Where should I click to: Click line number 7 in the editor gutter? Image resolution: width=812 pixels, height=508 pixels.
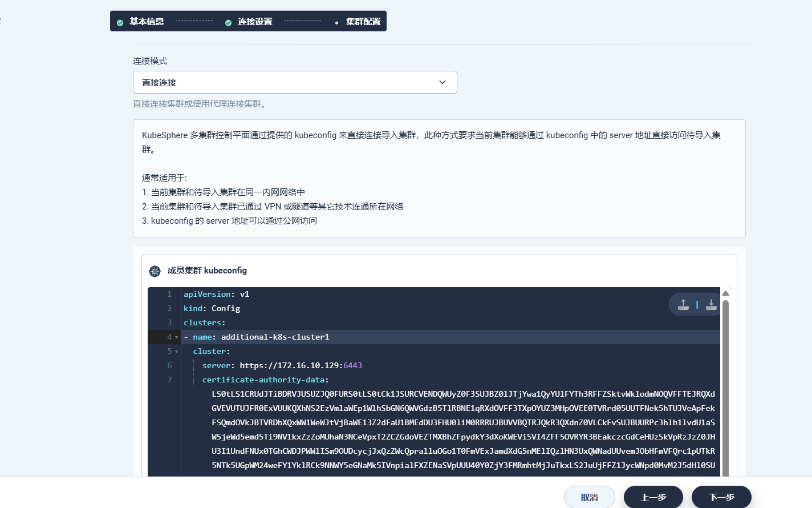click(x=169, y=380)
